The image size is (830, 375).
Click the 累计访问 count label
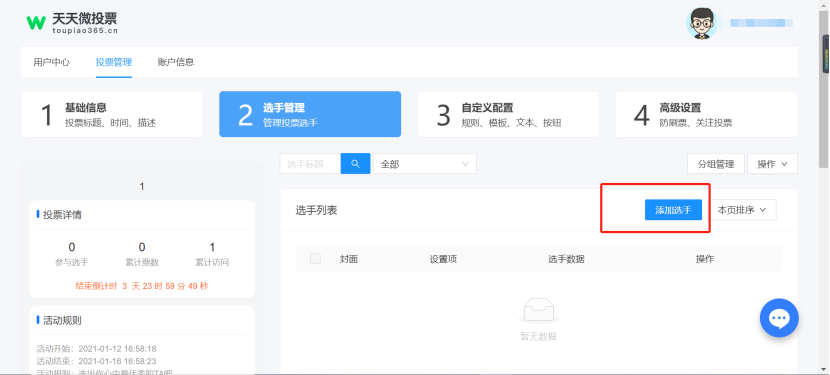point(212,262)
